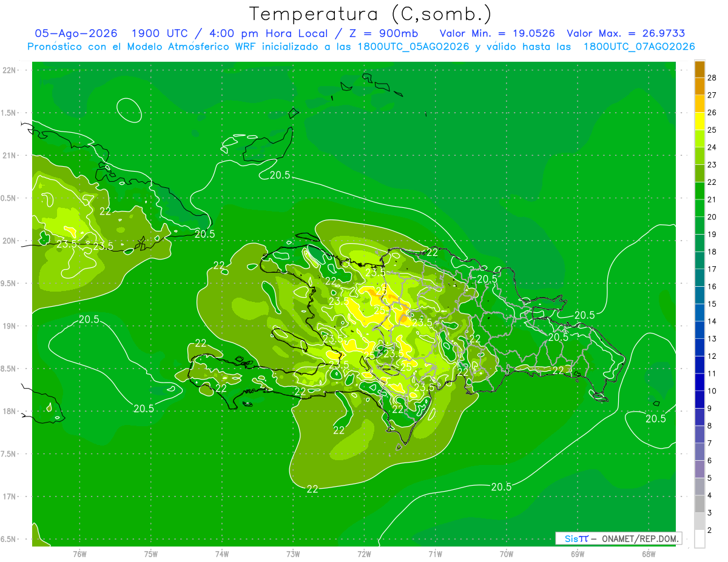Select the gray swatch between 3 and 4
The height and width of the screenshot is (562, 728).
coord(699,504)
